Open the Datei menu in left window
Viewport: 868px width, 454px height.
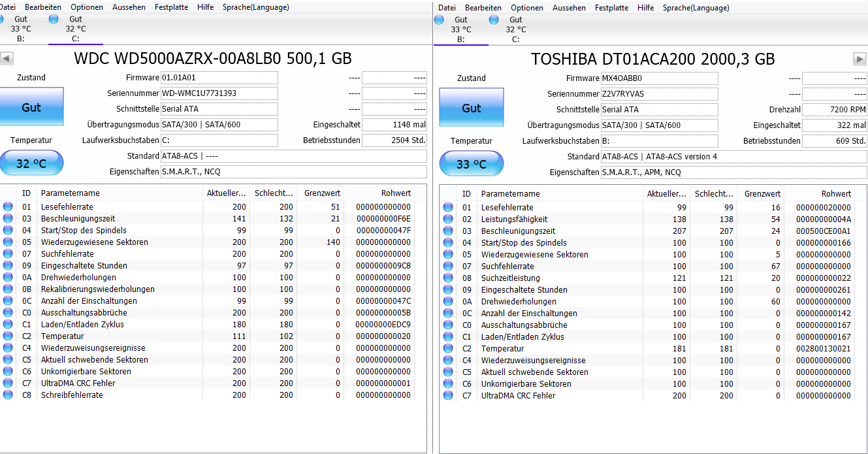pyautogui.click(x=7, y=7)
